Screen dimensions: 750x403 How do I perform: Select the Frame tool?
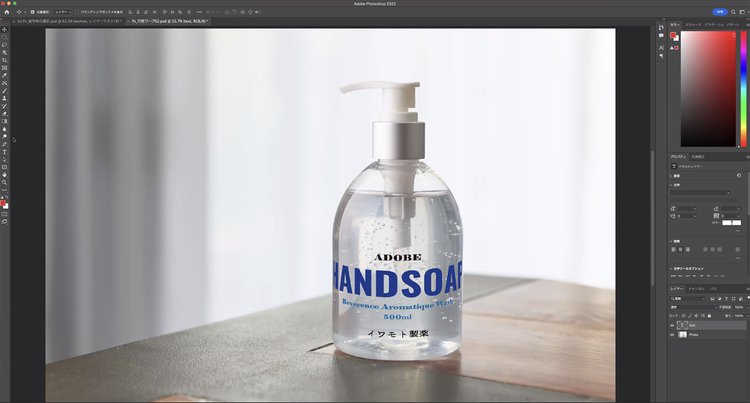(x=5, y=67)
